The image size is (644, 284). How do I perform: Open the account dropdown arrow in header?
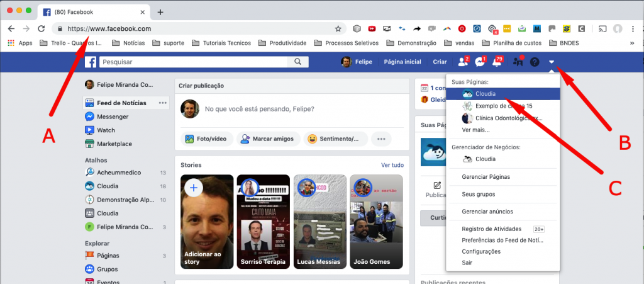pos(552,62)
